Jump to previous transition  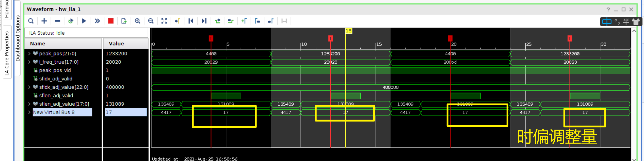click(217, 21)
